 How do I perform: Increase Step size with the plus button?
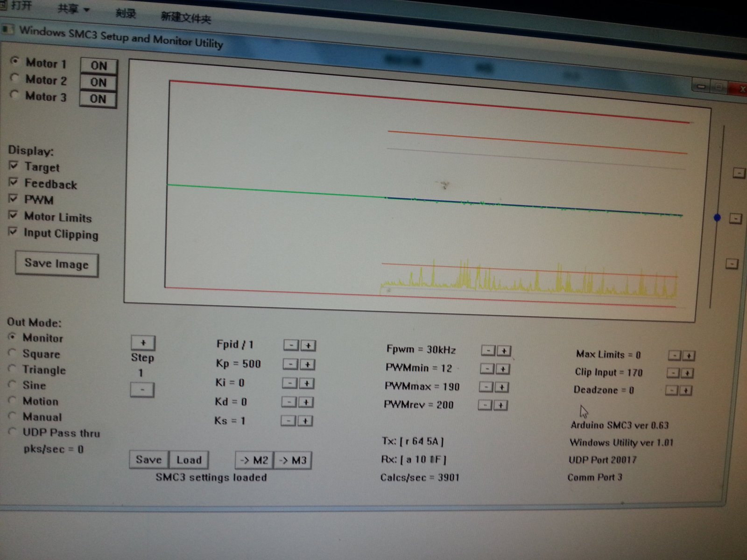(143, 343)
